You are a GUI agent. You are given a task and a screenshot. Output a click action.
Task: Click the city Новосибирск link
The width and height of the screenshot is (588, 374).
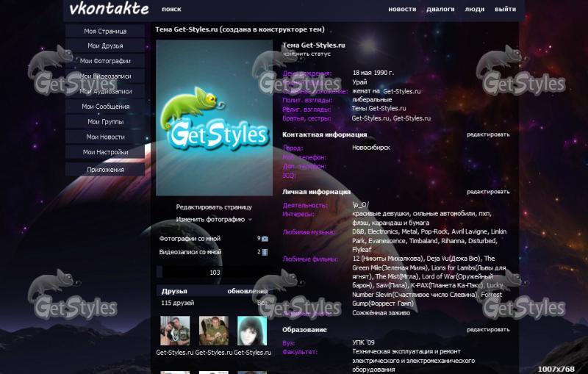point(371,148)
